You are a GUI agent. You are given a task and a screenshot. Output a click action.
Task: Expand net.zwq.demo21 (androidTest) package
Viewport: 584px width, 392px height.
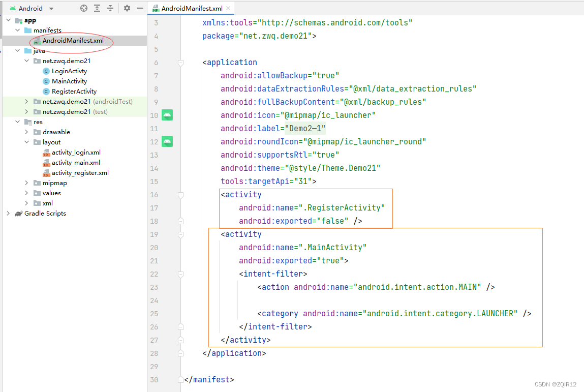pos(27,101)
